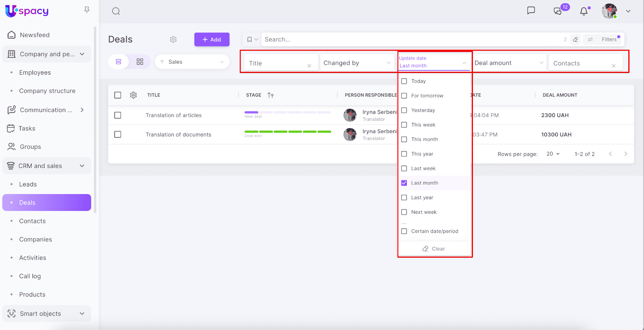Viewport: 644px width, 330px height.
Task: Check the Today date option
Action: 404,81
